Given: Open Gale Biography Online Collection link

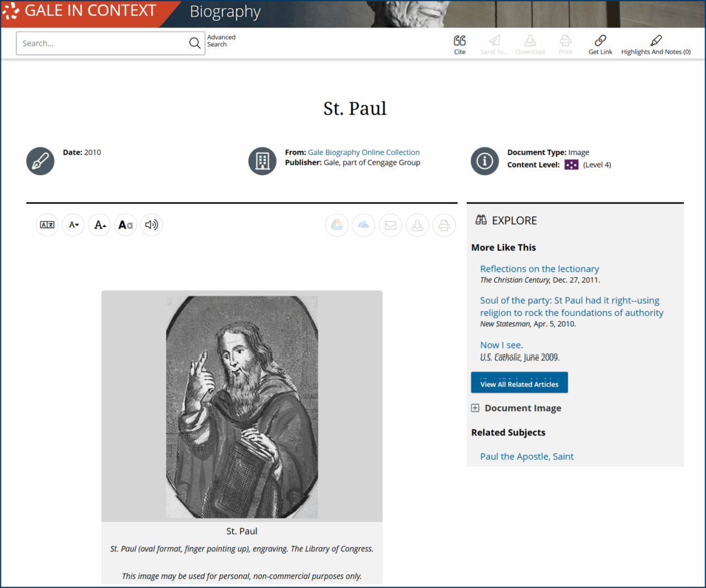Looking at the screenshot, I should pyautogui.click(x=363, y=152).
